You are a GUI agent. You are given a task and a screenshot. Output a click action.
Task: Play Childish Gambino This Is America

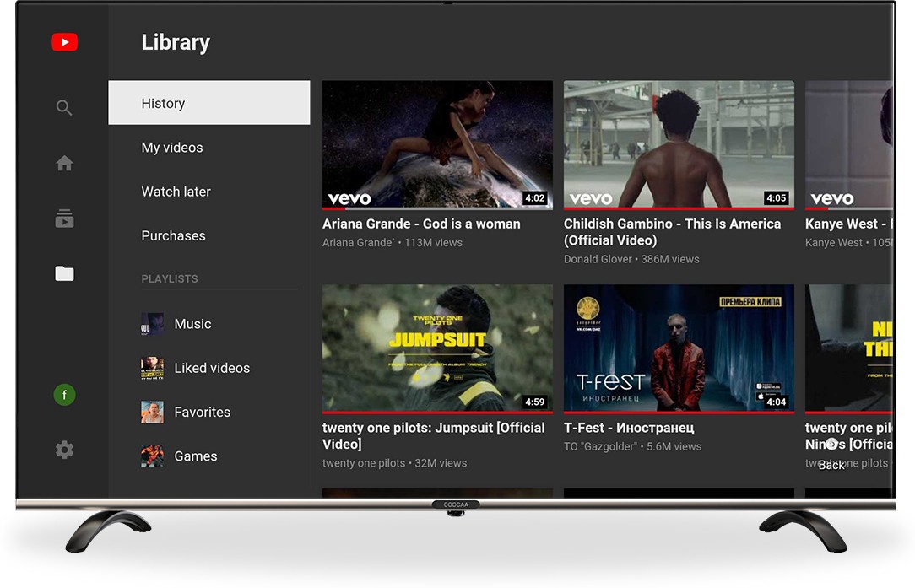click(x=679, y=144)
